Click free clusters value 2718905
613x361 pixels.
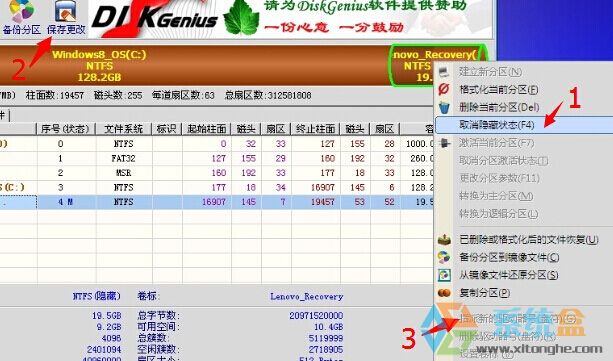click(x=326, y=349)
